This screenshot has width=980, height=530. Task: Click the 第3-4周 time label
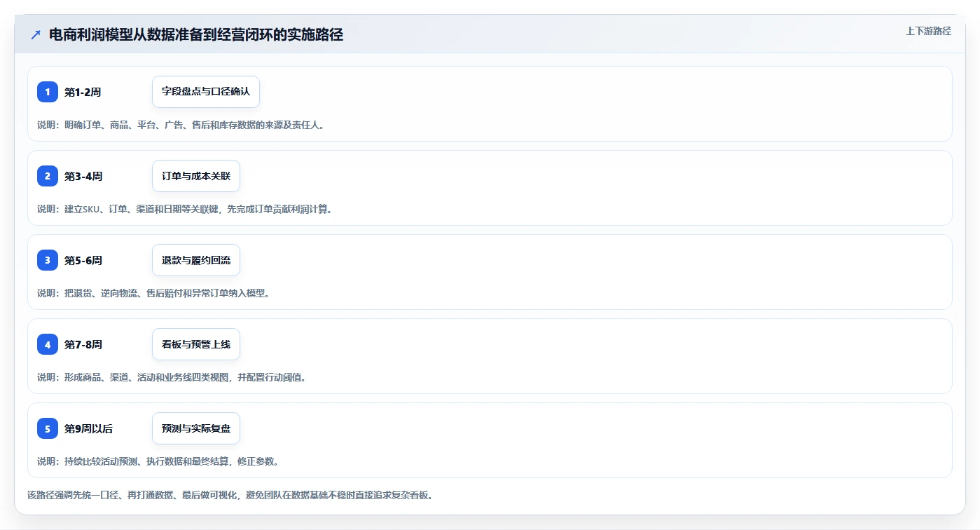point(83,176)
